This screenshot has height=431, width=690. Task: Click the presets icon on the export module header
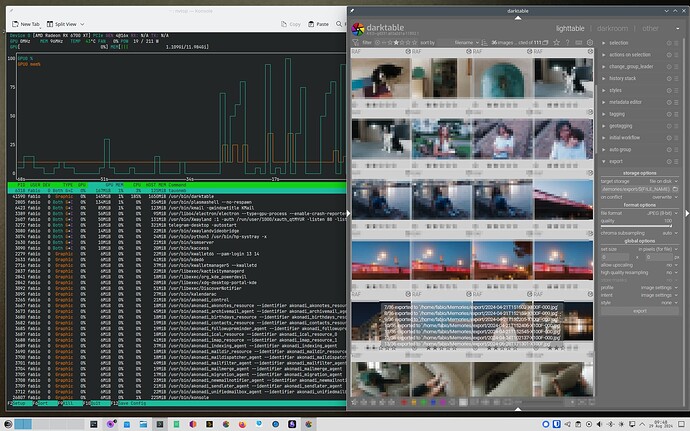coord(677,160)
